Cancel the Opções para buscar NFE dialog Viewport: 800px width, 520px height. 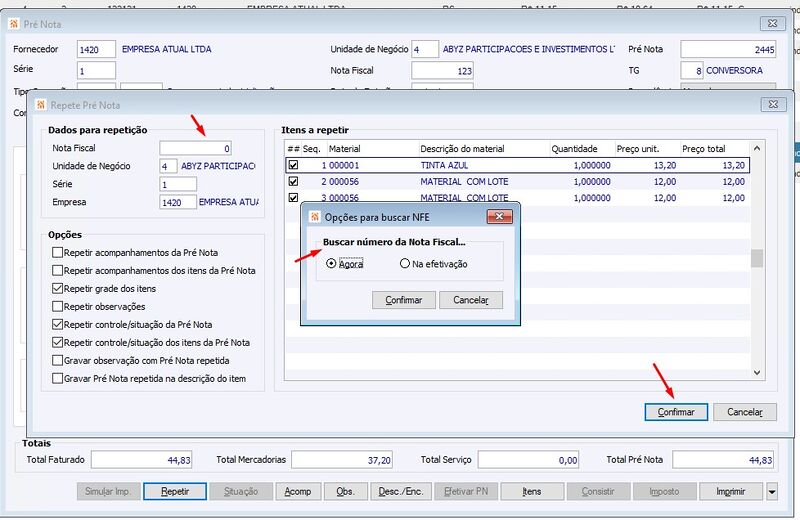click(470, 300)
